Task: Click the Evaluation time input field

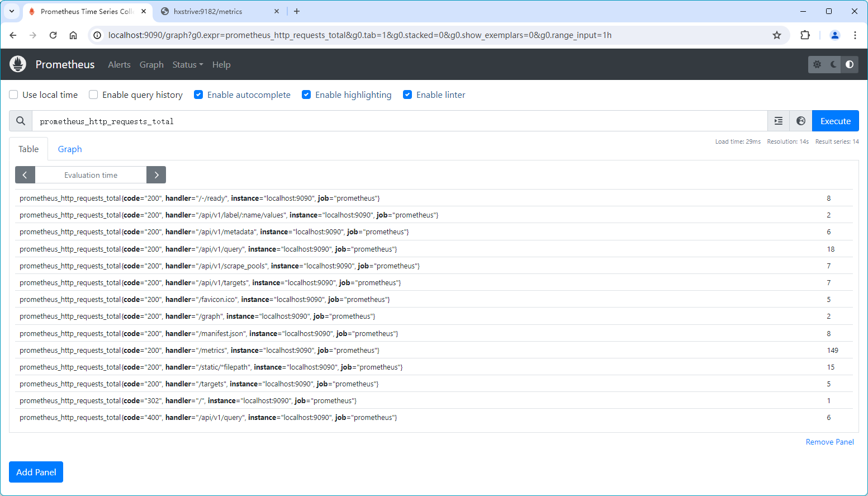Action: tap(91, 175)
